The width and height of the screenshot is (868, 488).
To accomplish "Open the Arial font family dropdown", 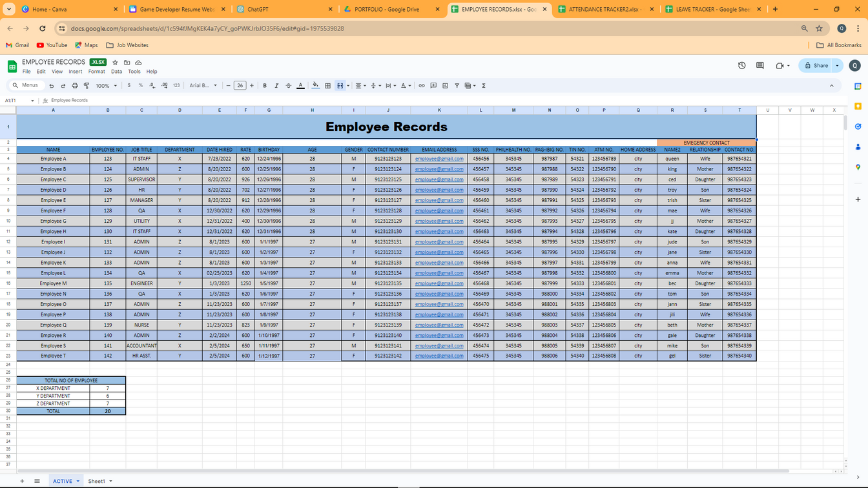I will click(203, 86).
